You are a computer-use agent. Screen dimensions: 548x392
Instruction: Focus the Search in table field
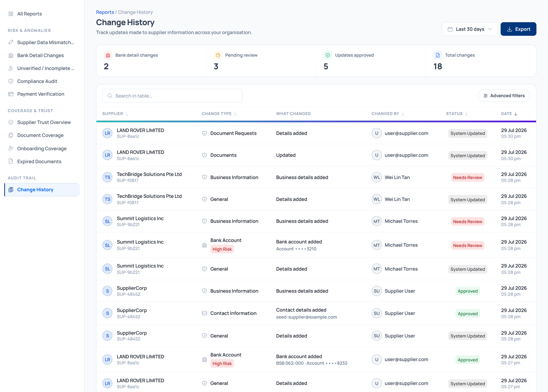(172, 96)
